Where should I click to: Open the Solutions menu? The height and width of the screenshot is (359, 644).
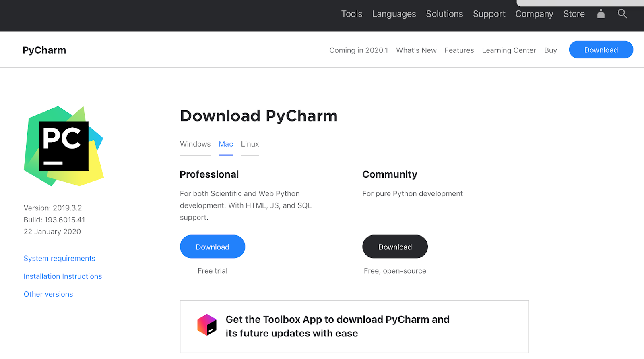click(444, 13)
